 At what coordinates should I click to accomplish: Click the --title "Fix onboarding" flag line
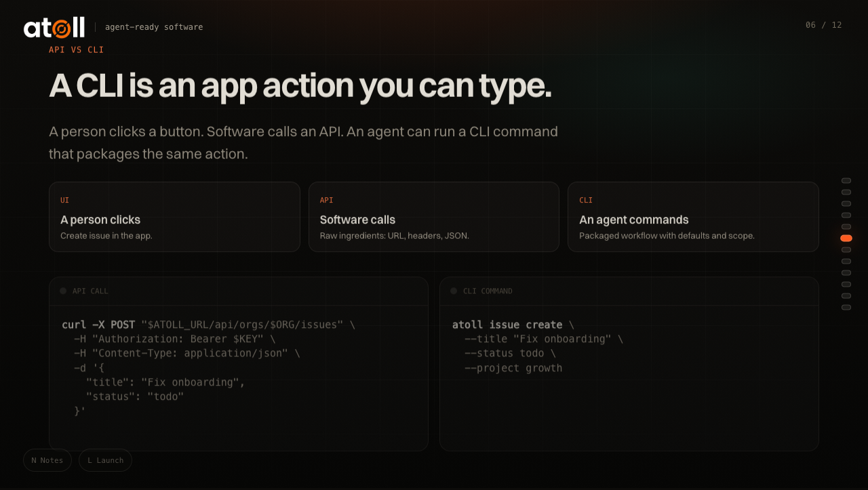pyautogui.click(x=544, y=339)
